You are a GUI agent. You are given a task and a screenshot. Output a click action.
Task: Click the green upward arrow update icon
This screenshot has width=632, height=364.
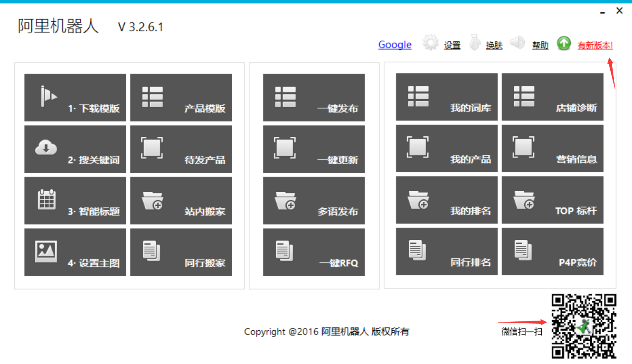[564, 43]
